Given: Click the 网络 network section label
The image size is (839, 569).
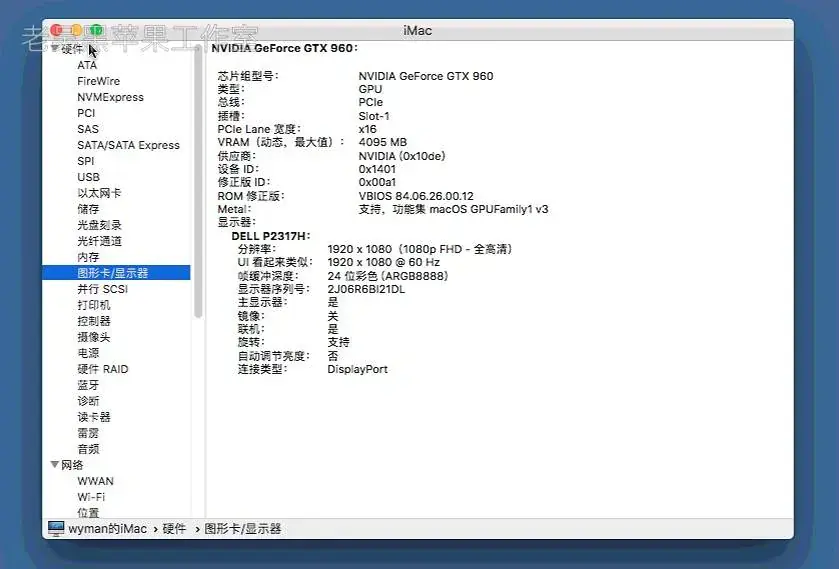Looking at the screenshot, I should (72, 465).
